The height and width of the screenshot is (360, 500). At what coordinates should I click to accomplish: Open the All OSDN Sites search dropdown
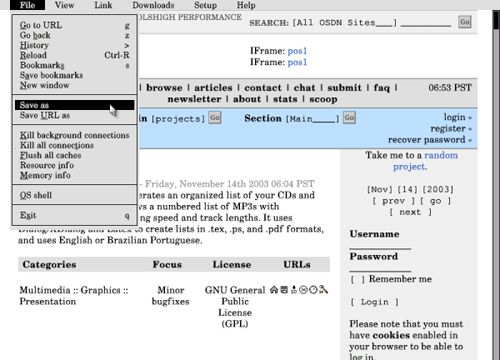[344, 23]
